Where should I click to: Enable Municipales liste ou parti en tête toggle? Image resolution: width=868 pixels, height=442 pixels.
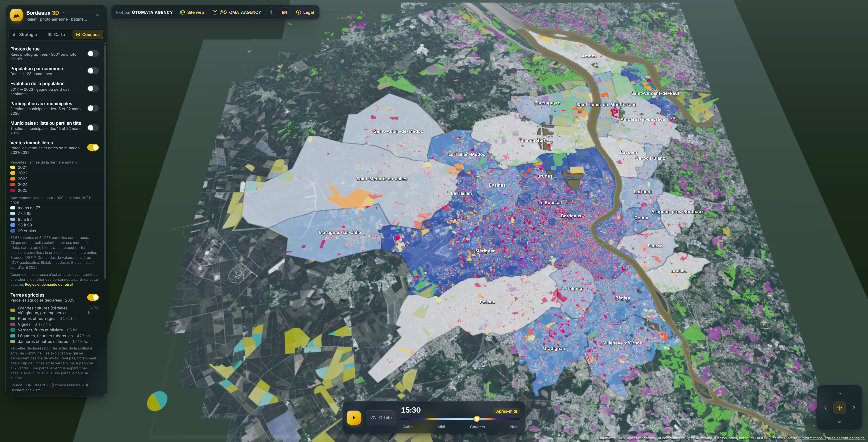pyautogui.click(x=93, y=128)
